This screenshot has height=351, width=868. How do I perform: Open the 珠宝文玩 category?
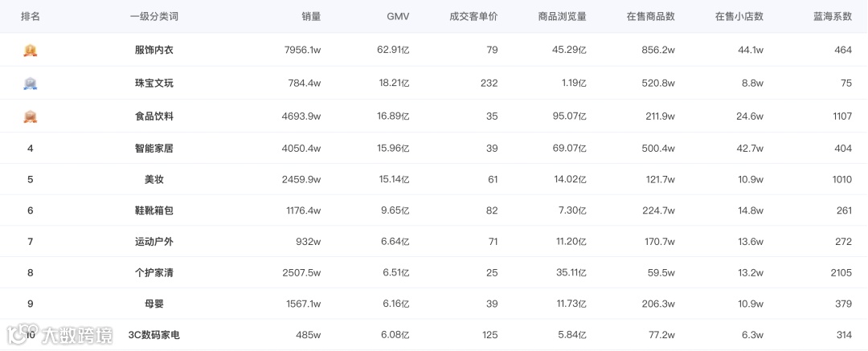pyautogui.click(x=154, y=83)
